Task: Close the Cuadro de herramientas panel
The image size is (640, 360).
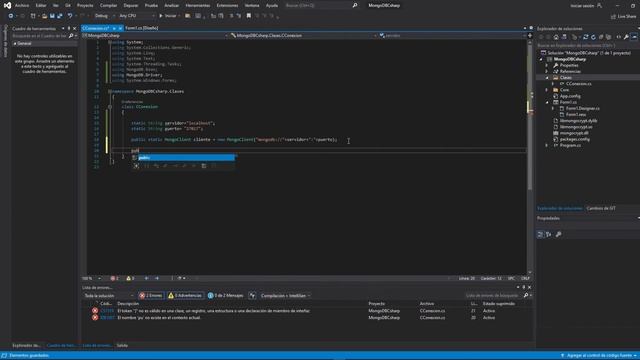Action: pos(74,29)
